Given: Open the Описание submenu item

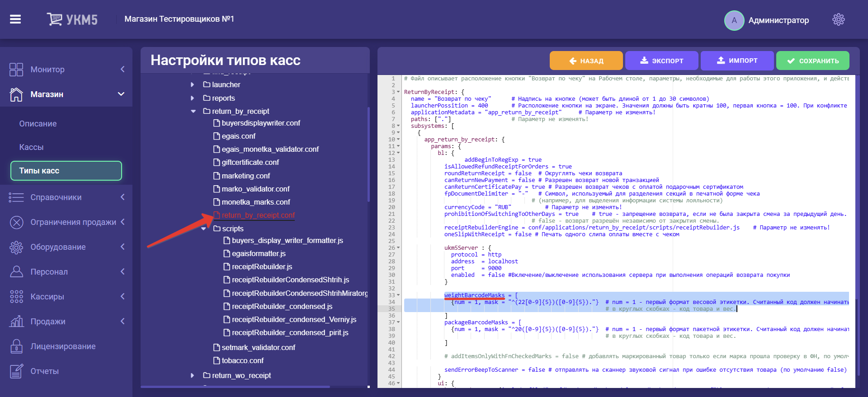Looking at the screenshot, I should coord(38,124).
